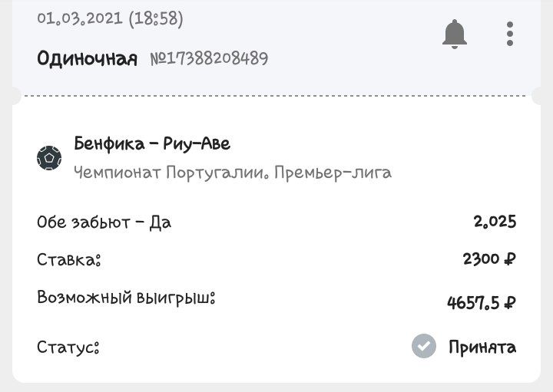553x392 pixels.
Task: Click the gray checkmark status icon
Action: click(x=423, y=347)
